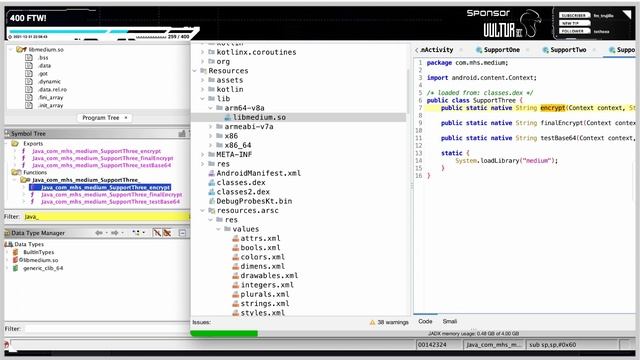Screen dimensions: 640x360
Task: Select SupportThree_testBase64 under Exports
Action: tap(101, 165)
